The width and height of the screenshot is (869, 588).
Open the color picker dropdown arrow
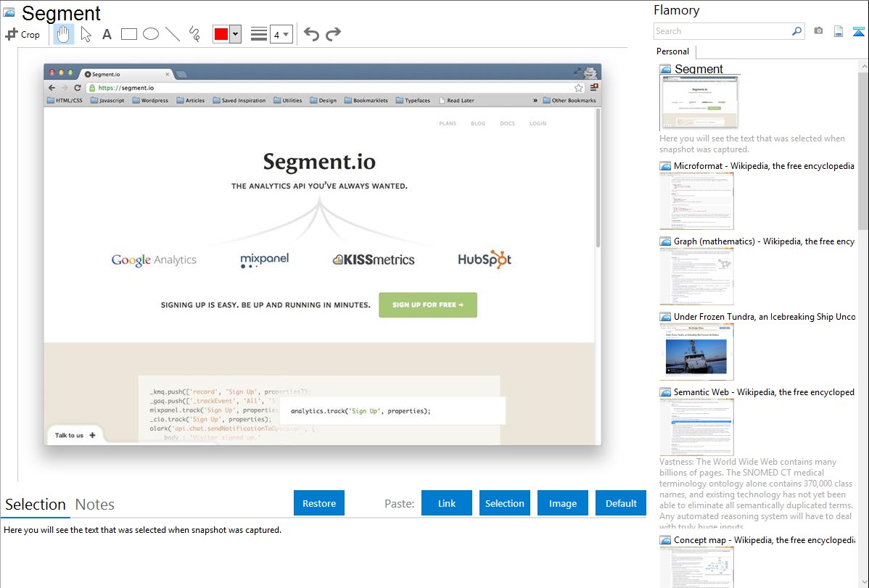point(235,34)
